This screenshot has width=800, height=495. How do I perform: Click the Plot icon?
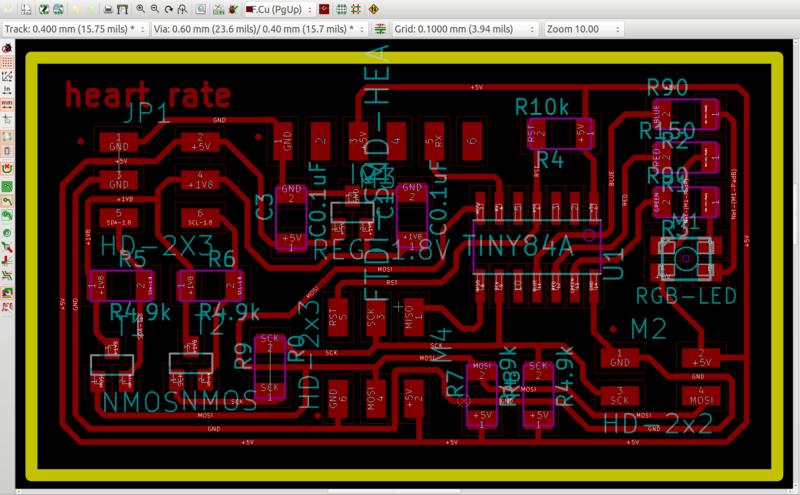(122, 9)
